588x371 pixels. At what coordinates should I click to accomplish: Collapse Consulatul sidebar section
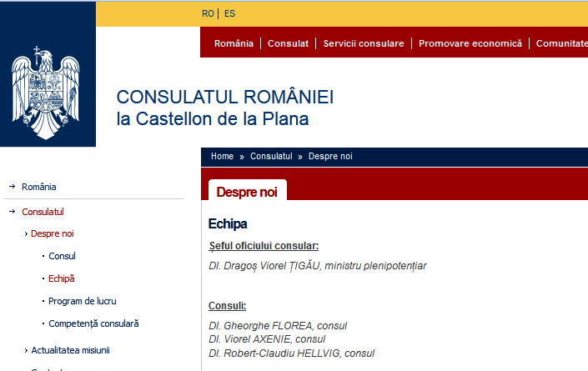tap(43, 212)
